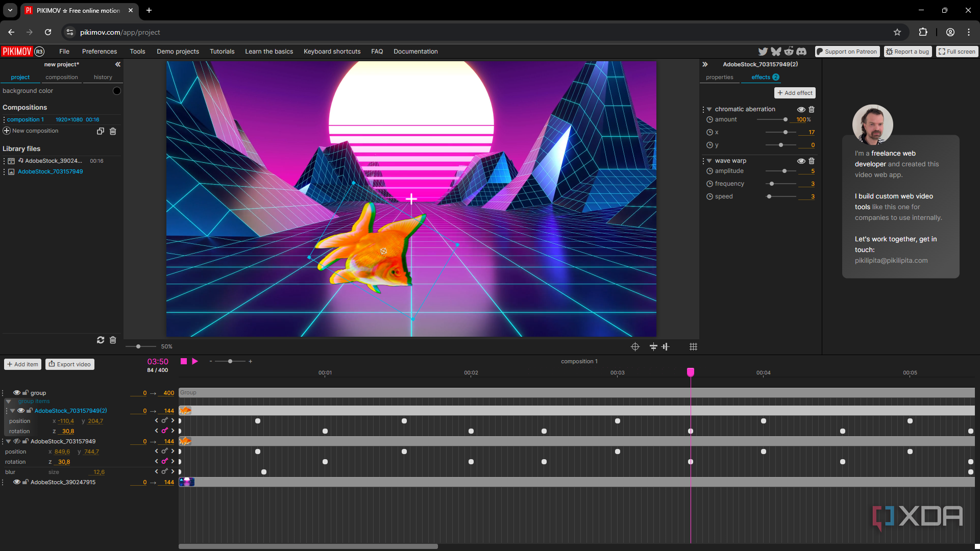Viewport: 980px width, 551px height.
Task: Click keyframe stopwatch for amplitude parameter
Action: point(709,171)
